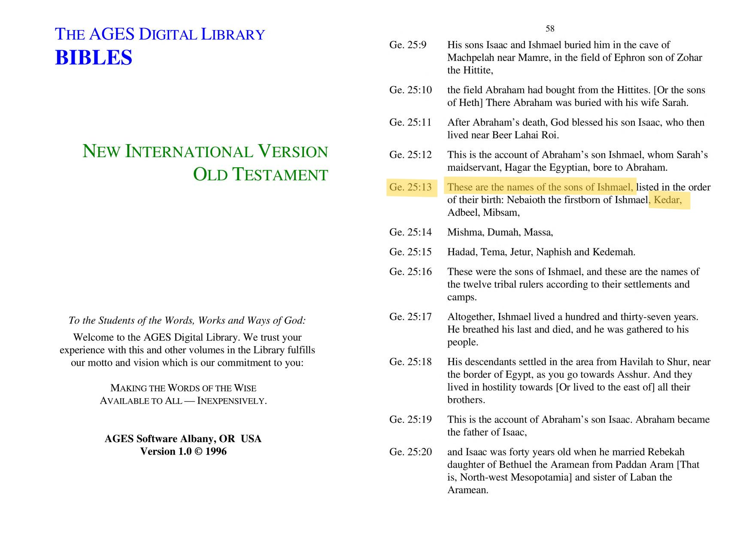Click the italic 'To the Students' line
This screenshot has height=560, width=734.
pyautogui.click(x=187, y=321)
